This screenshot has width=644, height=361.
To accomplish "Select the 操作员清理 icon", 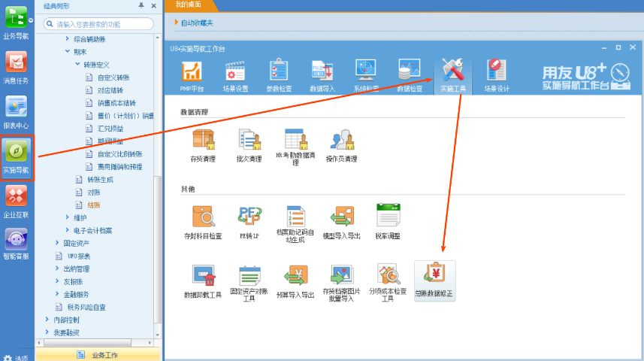I will 342,144.
